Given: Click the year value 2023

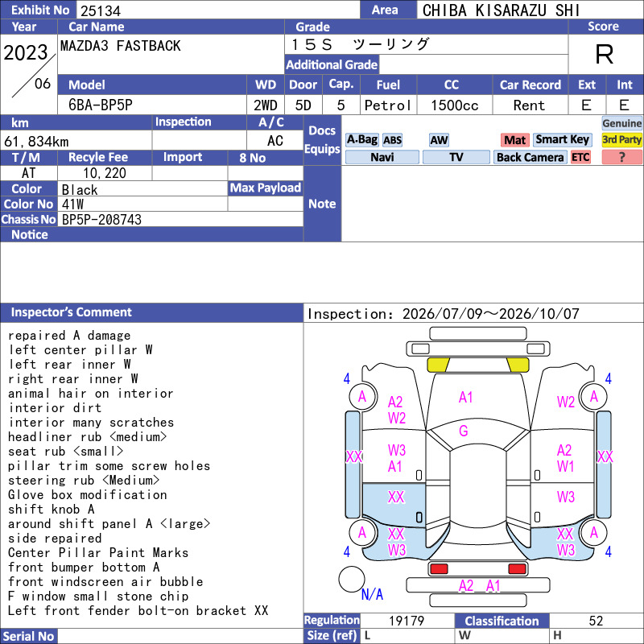Looking at the screenshot, I should coord(26,52).
